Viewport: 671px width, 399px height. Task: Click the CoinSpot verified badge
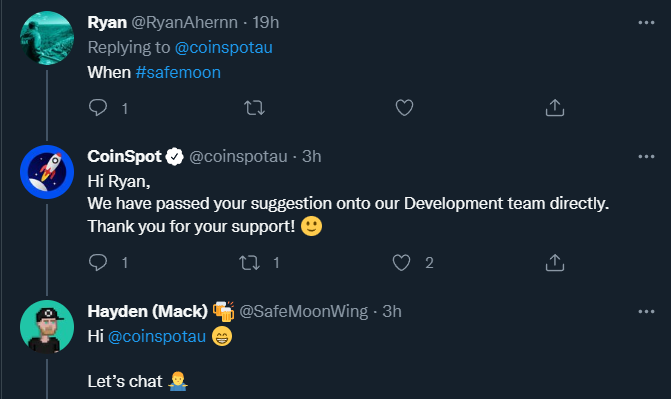click(175, 157)
